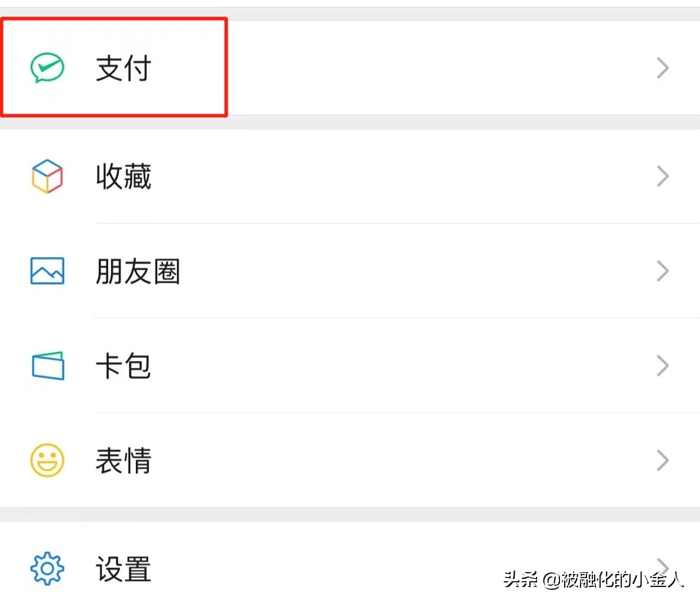
Task: Open Stickers via the 表情 smiley icon
Action: [x=47, y=461]
